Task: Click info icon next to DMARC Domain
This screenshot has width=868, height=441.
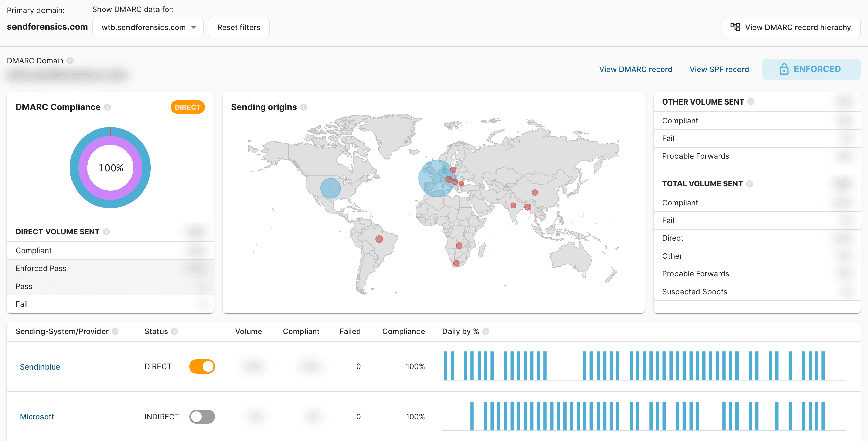Action: 70,61
